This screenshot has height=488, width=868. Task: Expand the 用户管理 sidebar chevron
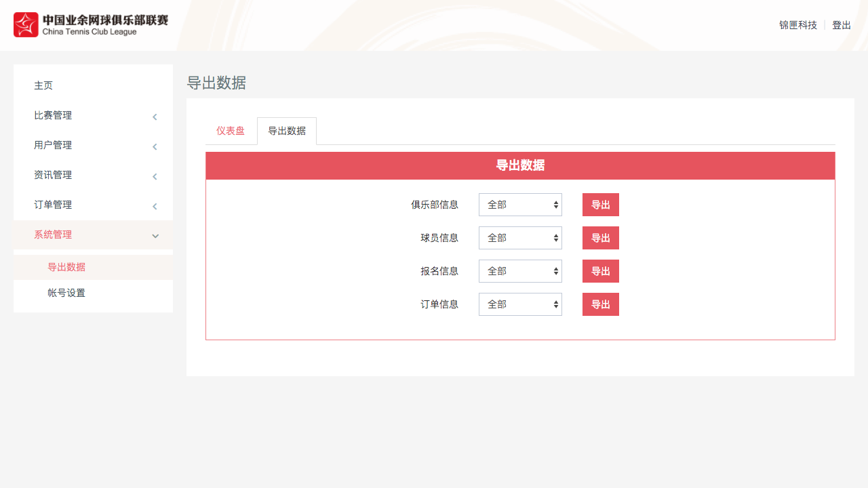point(155,146)
